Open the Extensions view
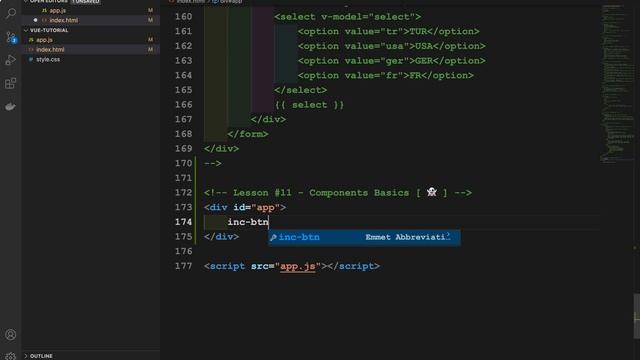Image resolution: width=640 pixels, height=360 pixels. 11,83
